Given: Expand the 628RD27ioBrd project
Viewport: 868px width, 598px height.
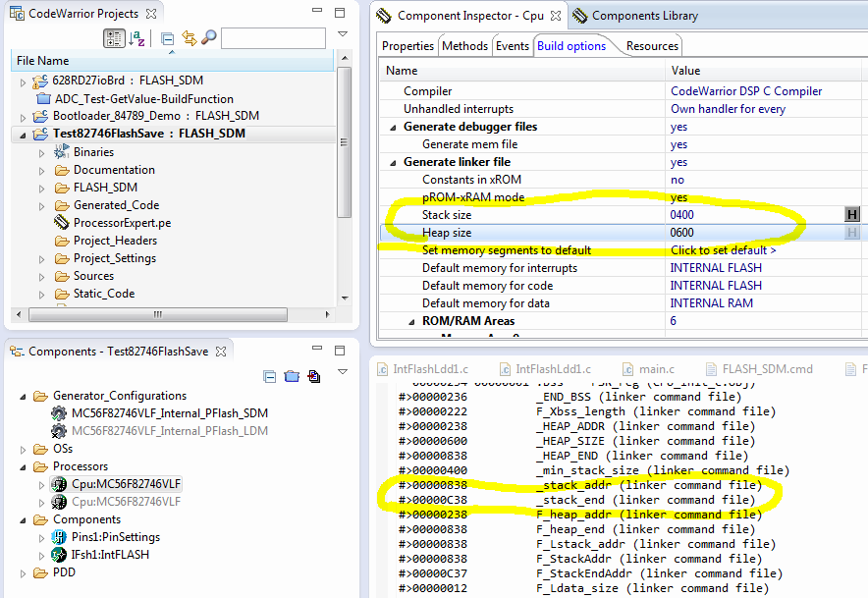Looking at the screenshot, I should tap(23, 82).
